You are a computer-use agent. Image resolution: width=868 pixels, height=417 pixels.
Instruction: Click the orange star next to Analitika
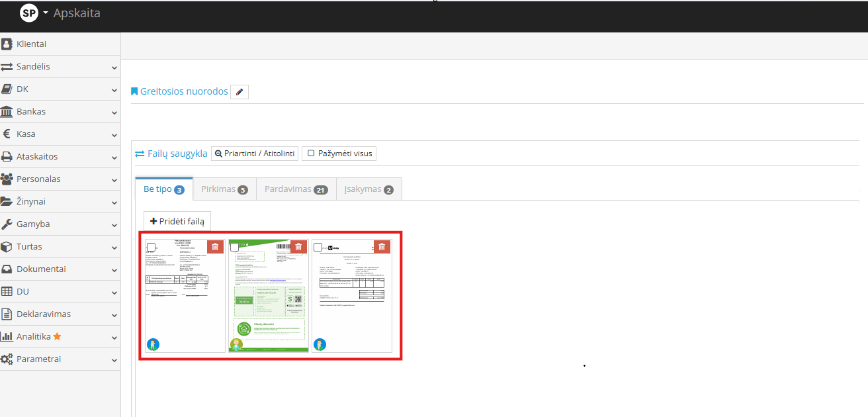[57, 336]
